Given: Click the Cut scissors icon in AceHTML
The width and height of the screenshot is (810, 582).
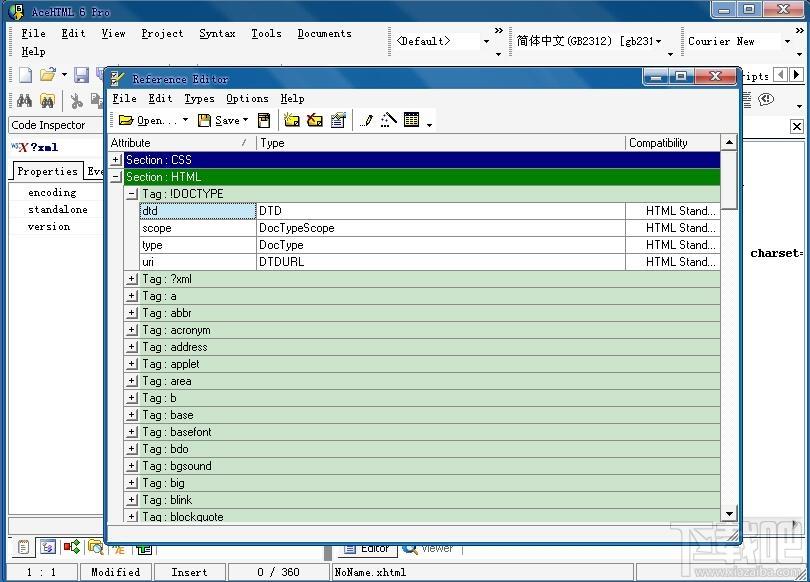Looking at the screenshot, I should coord(76,101).
